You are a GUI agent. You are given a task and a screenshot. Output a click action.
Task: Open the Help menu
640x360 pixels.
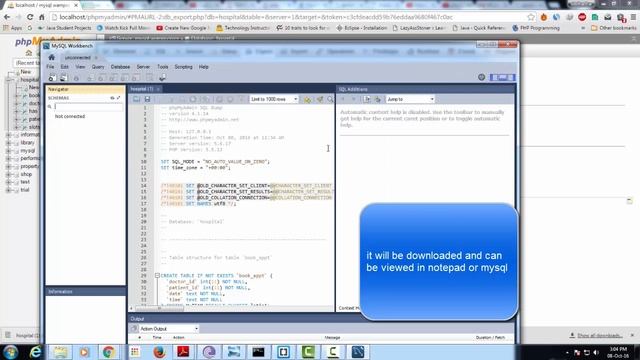pos(203,67)
